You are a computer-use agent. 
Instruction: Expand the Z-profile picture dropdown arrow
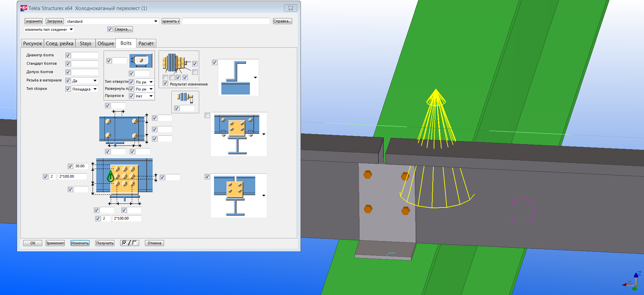[256, 77]
